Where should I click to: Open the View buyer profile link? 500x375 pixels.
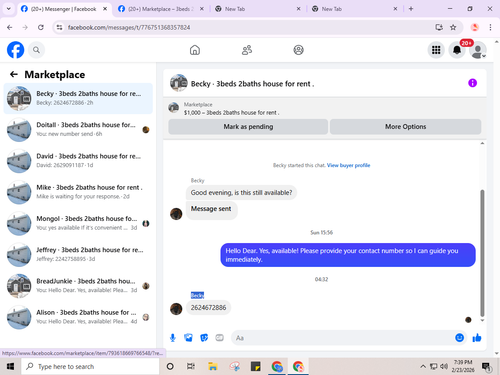[348, 165]
